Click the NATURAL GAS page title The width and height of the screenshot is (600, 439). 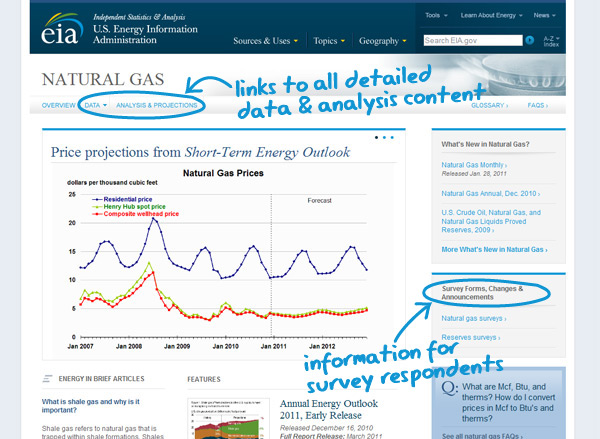(x=103, y=80)
